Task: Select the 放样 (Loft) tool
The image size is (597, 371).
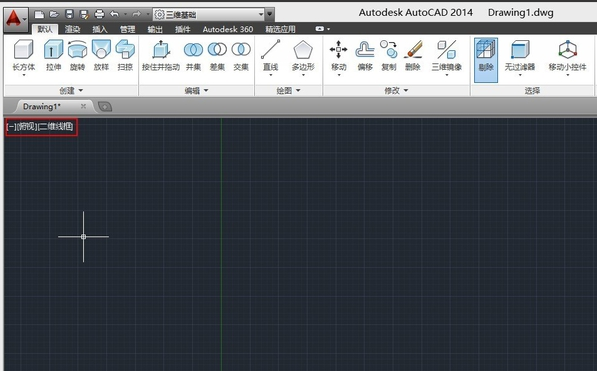Action: coord(101,55)
